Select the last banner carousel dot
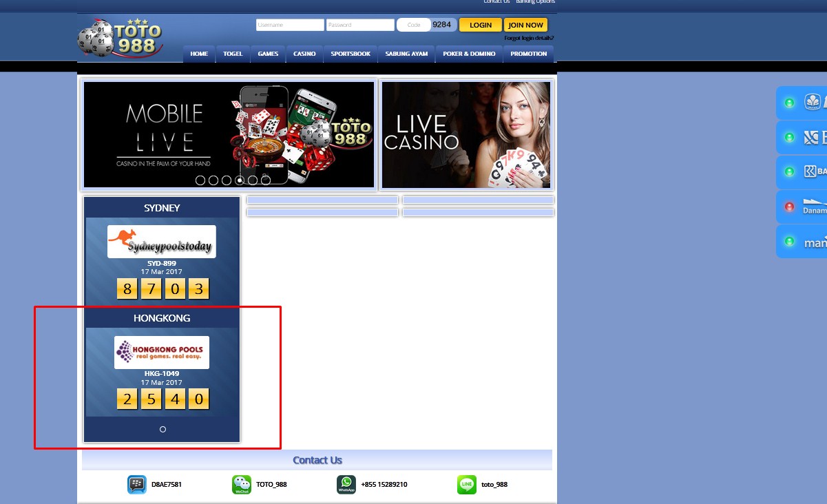827x504 pixels. pyautogui.click(x=266, y=180)
